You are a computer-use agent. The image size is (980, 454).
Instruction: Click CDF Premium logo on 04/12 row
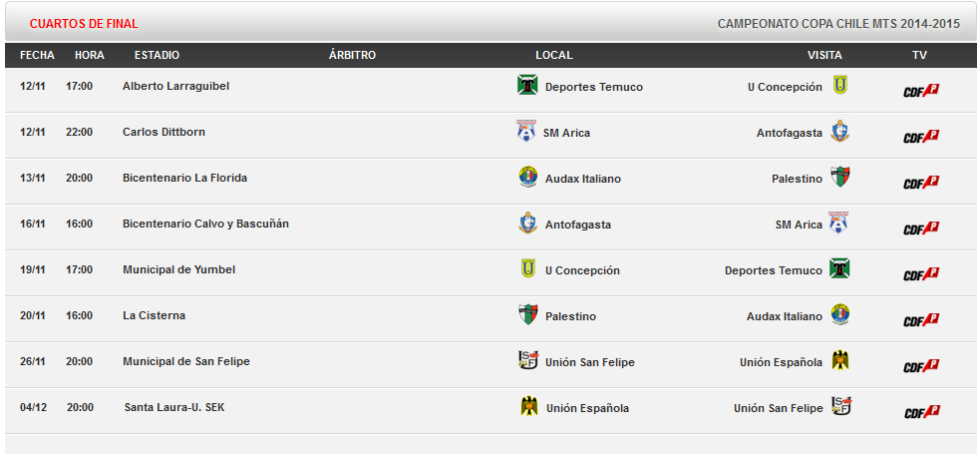point(922,412)
